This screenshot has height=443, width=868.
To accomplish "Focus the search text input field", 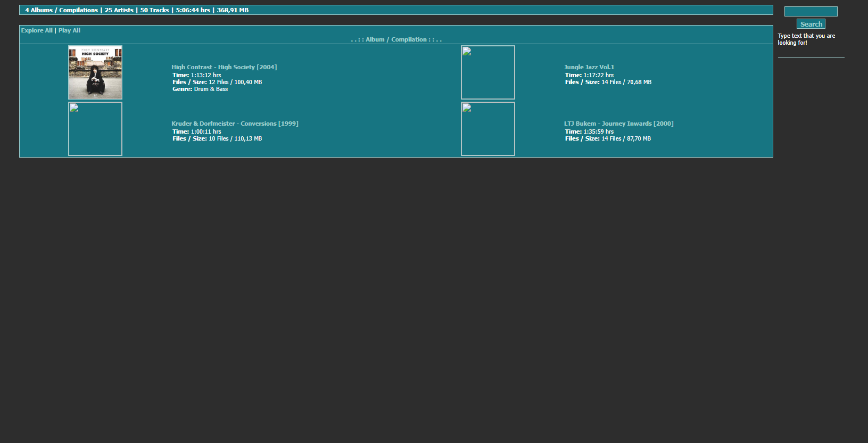I will pos(811,11).
